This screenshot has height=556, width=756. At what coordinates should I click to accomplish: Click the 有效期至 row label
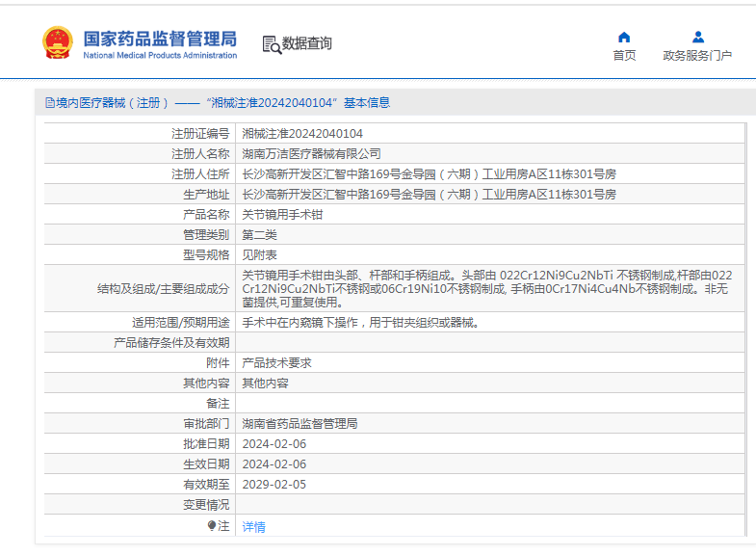coord(206,485)
